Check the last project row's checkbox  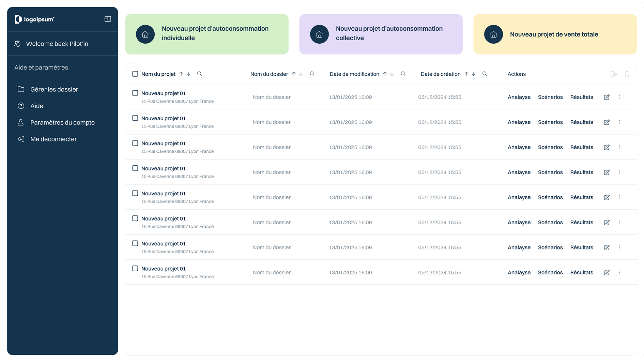coord(135,268)
